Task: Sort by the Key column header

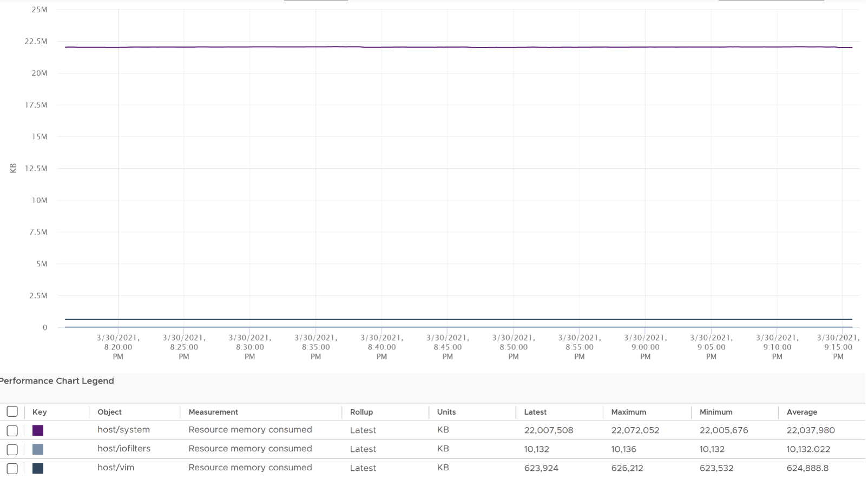Action: pos(40,412)
